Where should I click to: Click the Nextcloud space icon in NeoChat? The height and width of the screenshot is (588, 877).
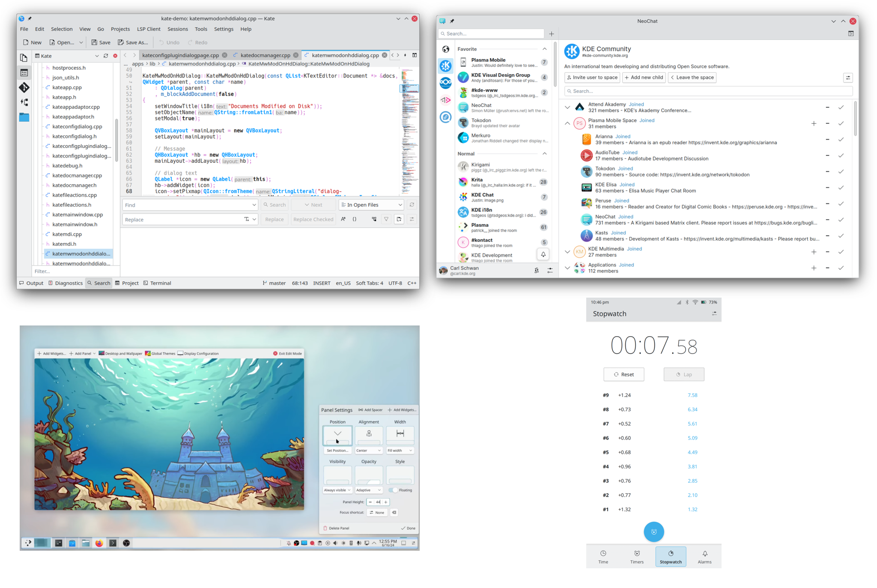(x=446, y=83)
